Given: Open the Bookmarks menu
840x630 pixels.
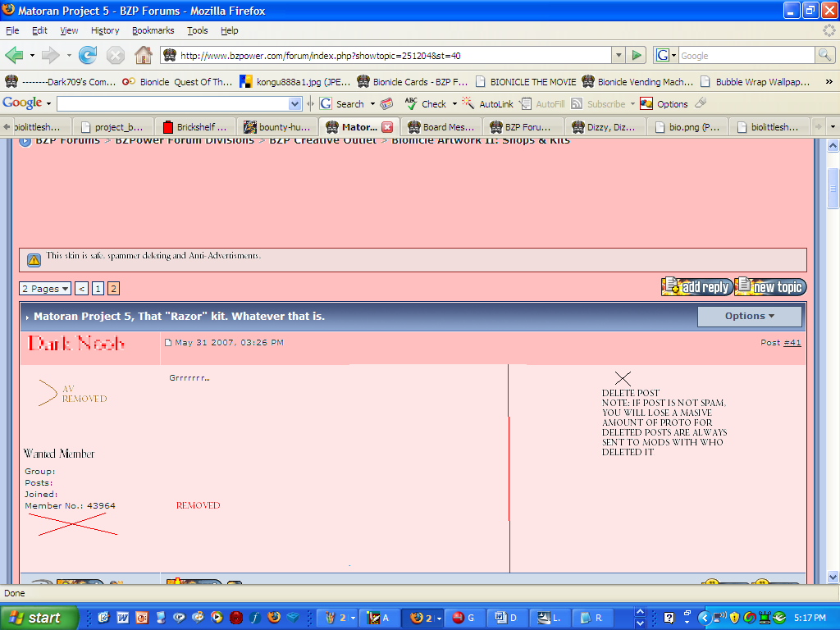Looking at the screenshot, I should (153, 30).
